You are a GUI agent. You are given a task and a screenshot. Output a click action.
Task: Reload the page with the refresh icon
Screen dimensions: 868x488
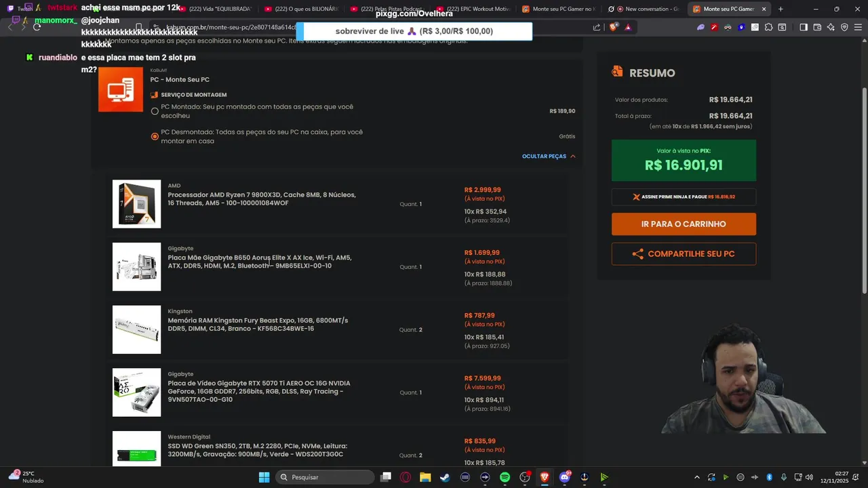37,27
